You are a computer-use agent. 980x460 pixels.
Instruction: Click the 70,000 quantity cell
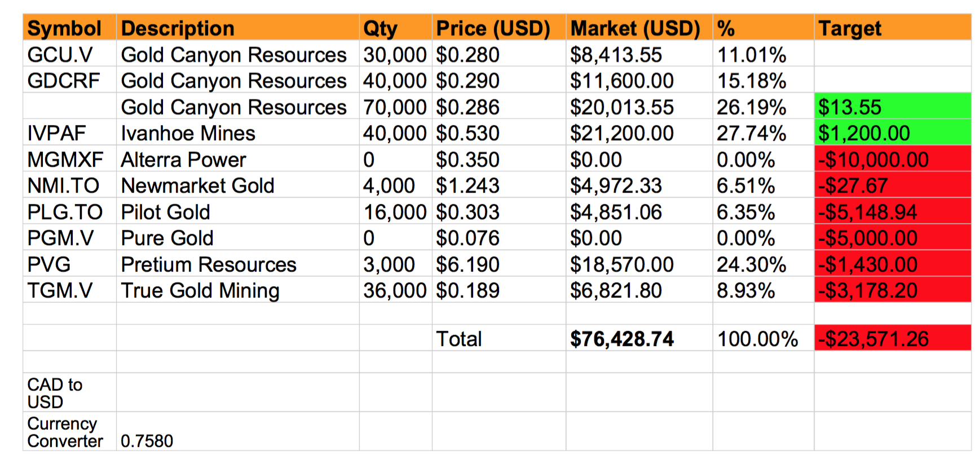tap(395, 106)
